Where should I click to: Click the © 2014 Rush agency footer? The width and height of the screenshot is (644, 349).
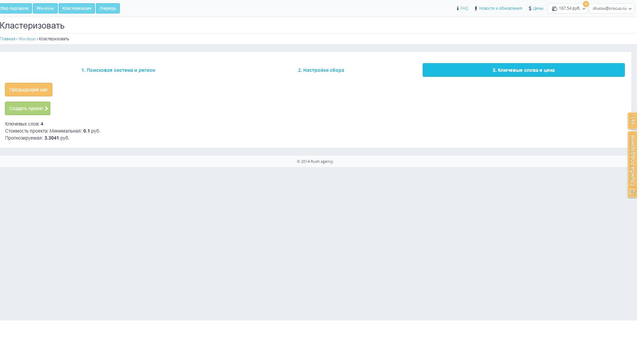pos(315,162)
